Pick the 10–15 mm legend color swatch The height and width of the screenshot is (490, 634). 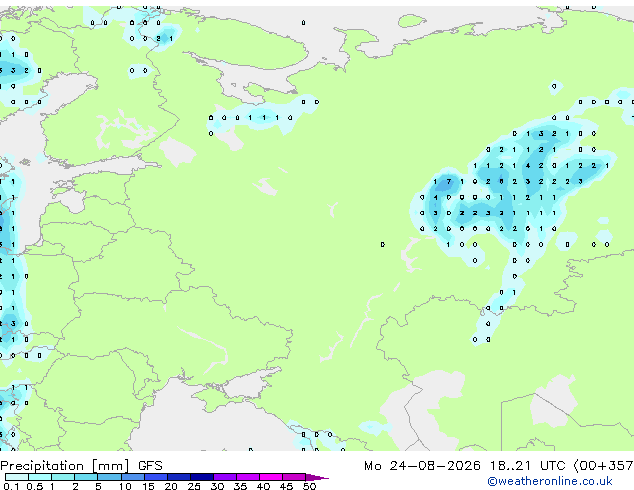tap(133, 477)
